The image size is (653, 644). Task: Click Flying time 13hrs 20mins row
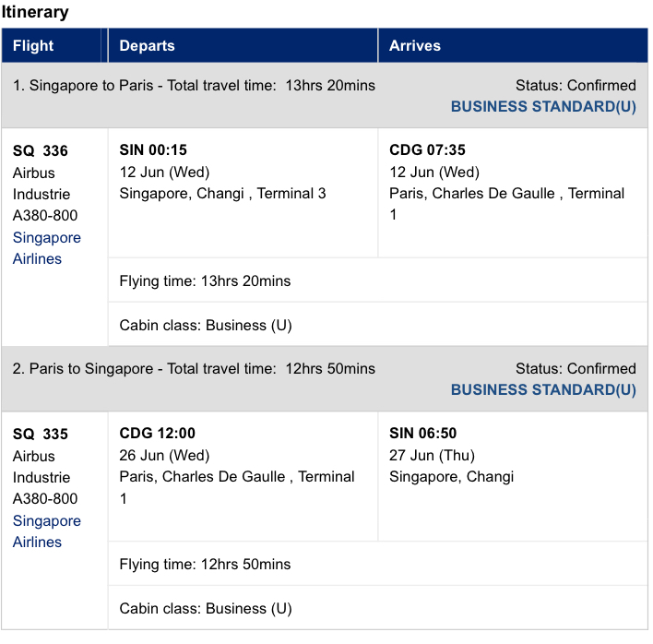pos(378,280)
